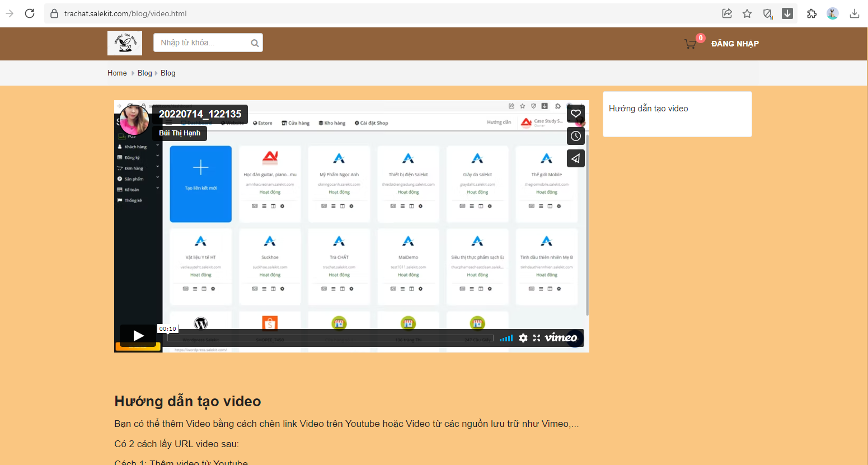Focus the keyword search field
This screenshot has width=868, height=465.
click(201, 43)
